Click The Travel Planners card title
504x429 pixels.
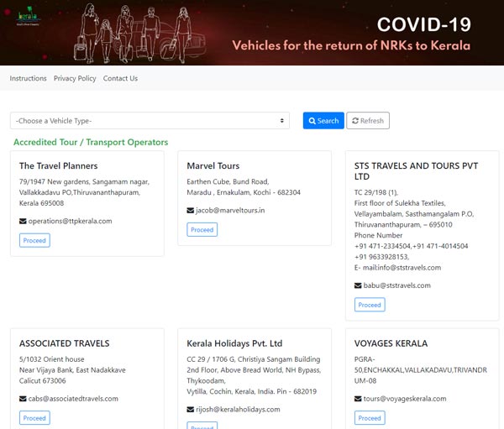(58, 166)
